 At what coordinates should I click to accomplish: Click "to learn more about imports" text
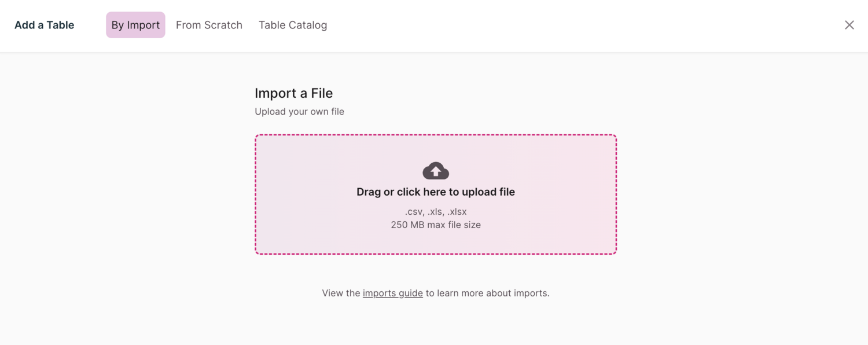coord(487,293)
